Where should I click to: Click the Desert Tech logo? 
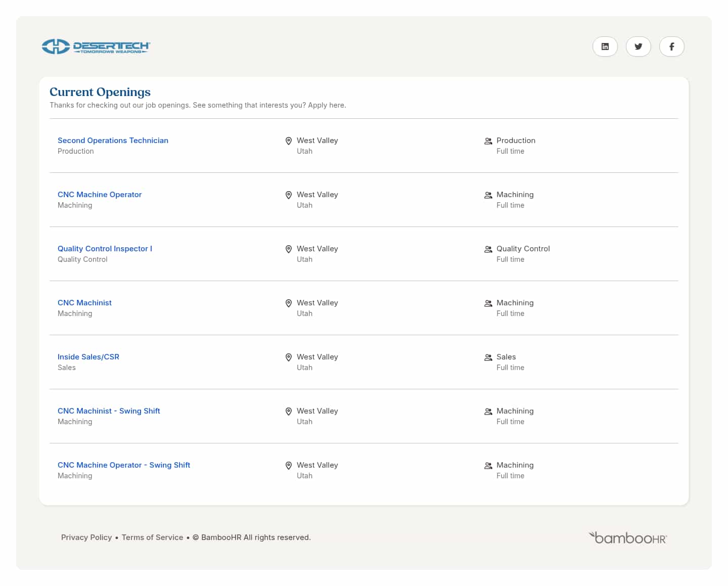click(96, 47)
